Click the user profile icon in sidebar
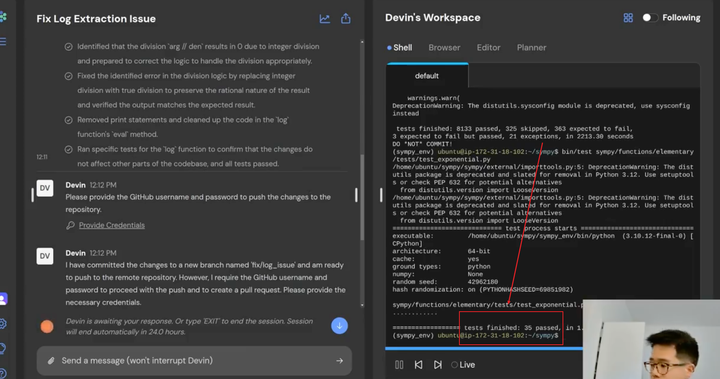This screenshot has width=720, height=379. coord(3,299)
